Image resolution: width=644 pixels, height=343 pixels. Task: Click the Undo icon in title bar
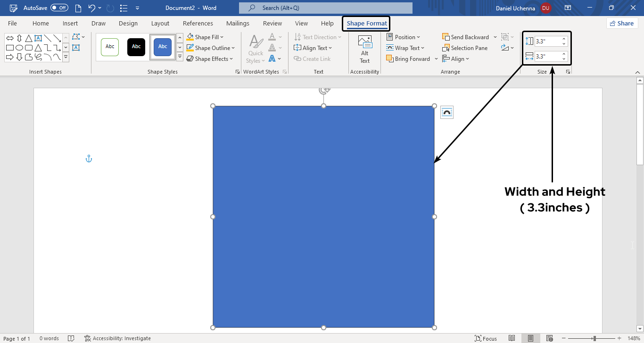coord(92,8)
